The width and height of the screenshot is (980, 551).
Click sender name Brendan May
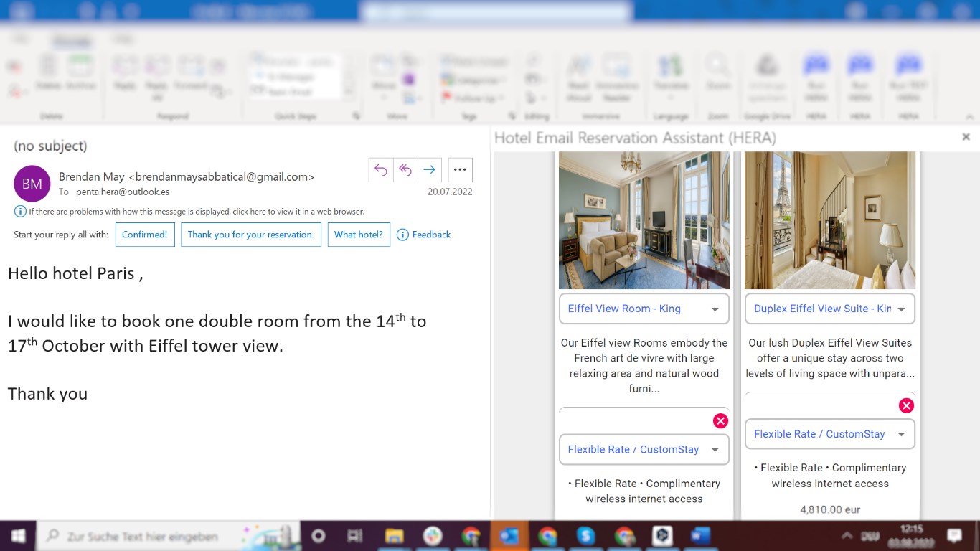click(92, 176)
